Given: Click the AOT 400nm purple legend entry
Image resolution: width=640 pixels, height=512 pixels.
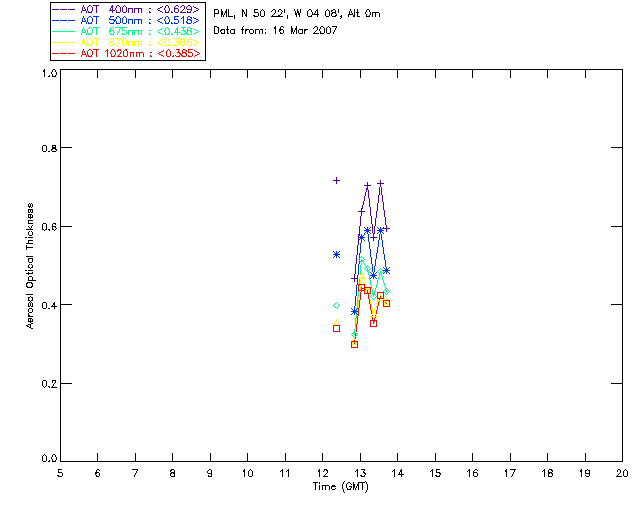Looking at the screenshot, I should (126, 9).
